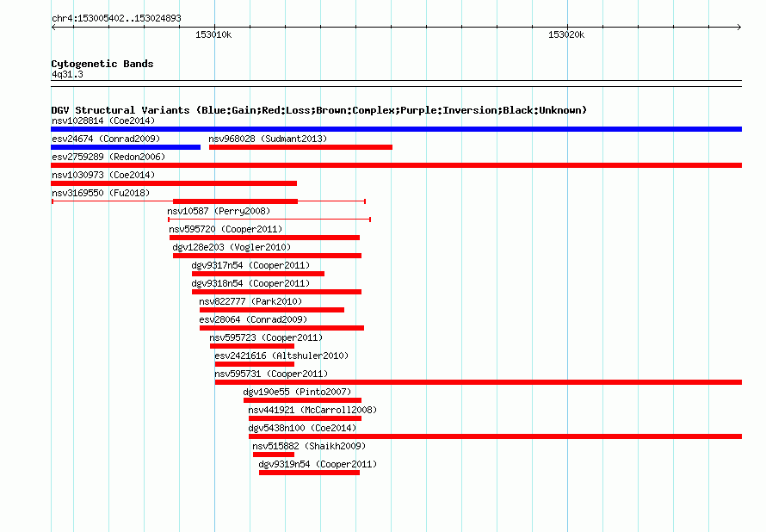The height and width of the screenshot is (532, 766).
Task: Click the nsv1028814 (Coe2014) variant label
Action: click(x=103, y=121)
